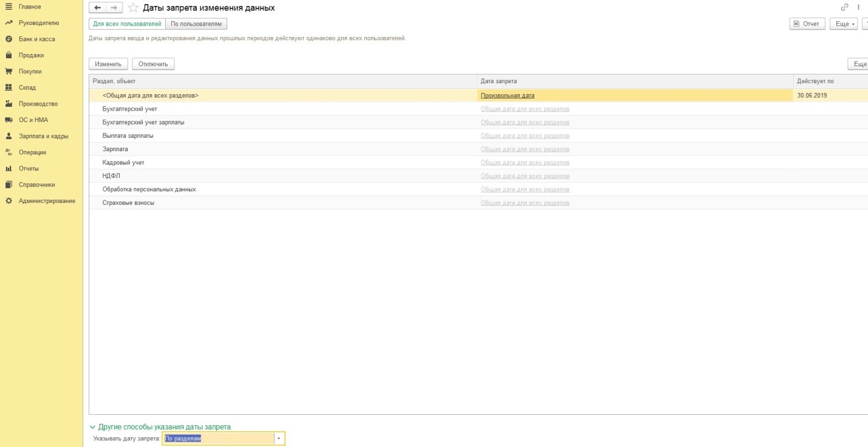Click the ban date link for Страховые взносы

[525, 202]
